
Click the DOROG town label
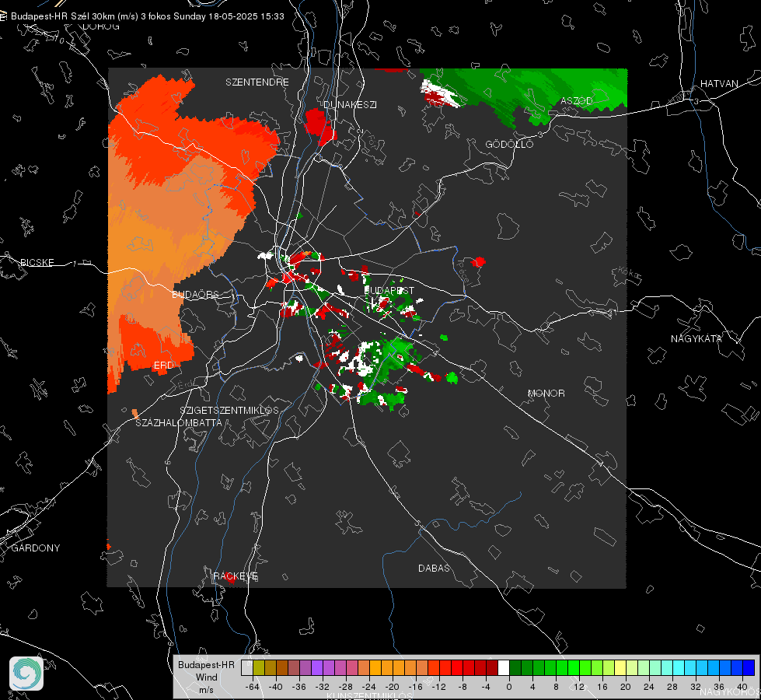point(101,26)
